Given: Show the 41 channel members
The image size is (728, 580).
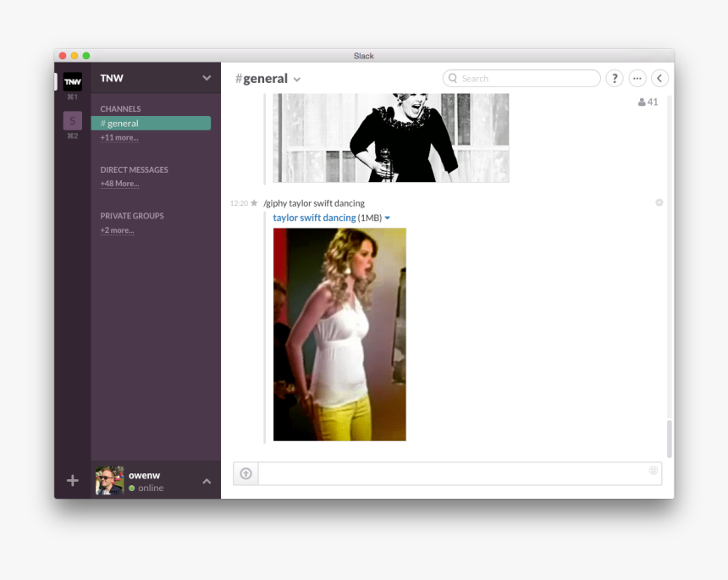Looking at the screenshot, I should point(648,102).
